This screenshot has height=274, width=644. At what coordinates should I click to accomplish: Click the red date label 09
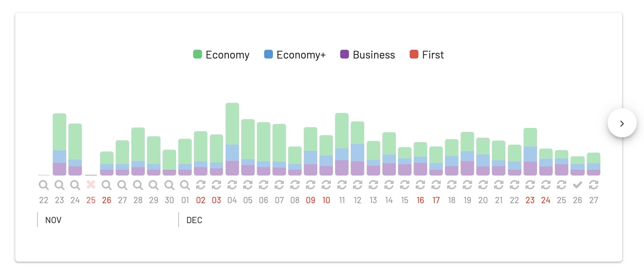click(311, 200)
